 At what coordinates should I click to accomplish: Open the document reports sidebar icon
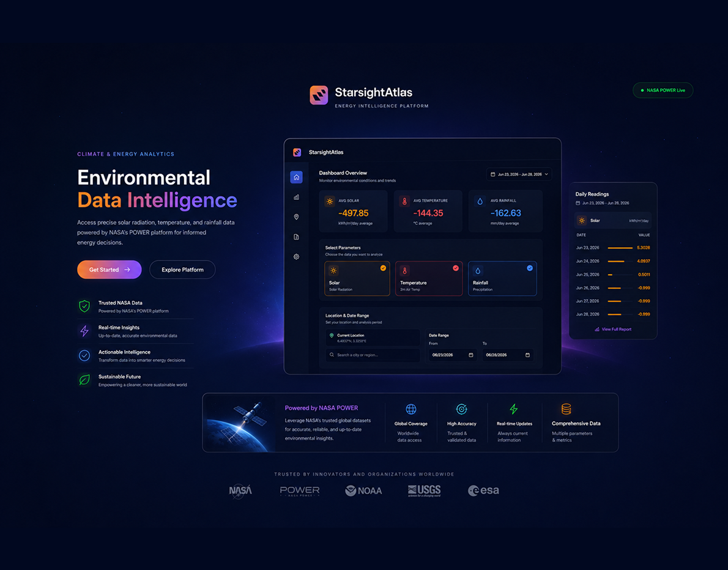(x=296, y=237)
